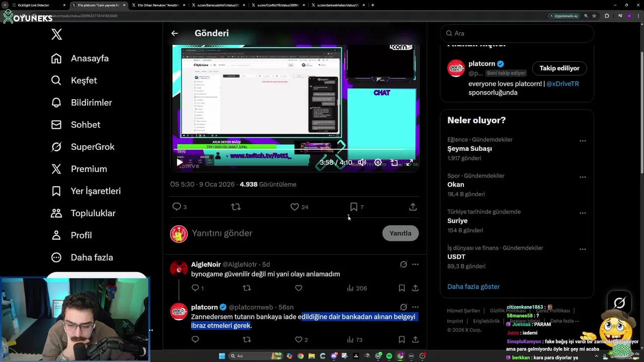644x362 pixels.
Task: Click the X logo in the sidebar
Action: [x=56, y=34]
